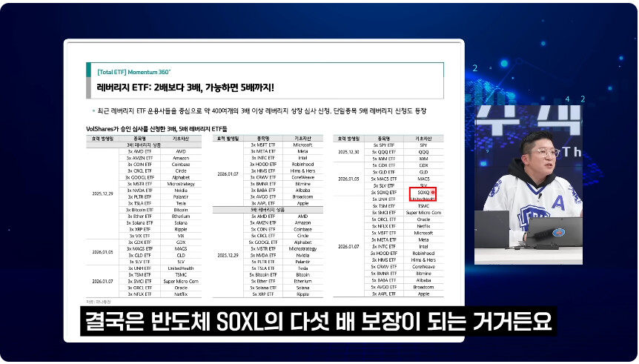Select the '5x TSLA ETF' cell

(x=263, y=268)
